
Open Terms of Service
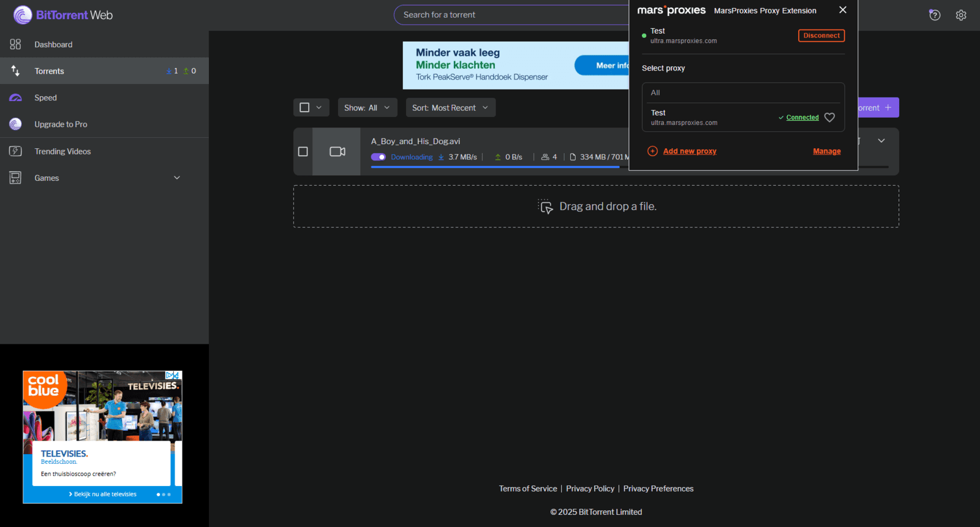[528, 488]
